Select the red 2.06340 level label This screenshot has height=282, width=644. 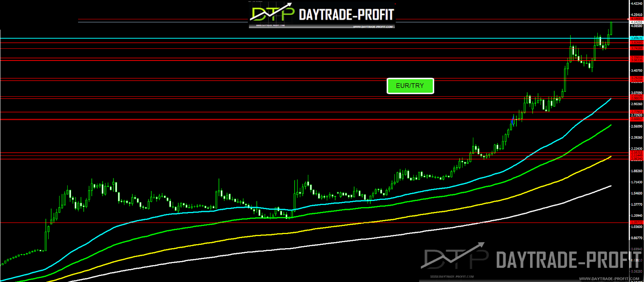pyautogui.click(x=636, y=159)
